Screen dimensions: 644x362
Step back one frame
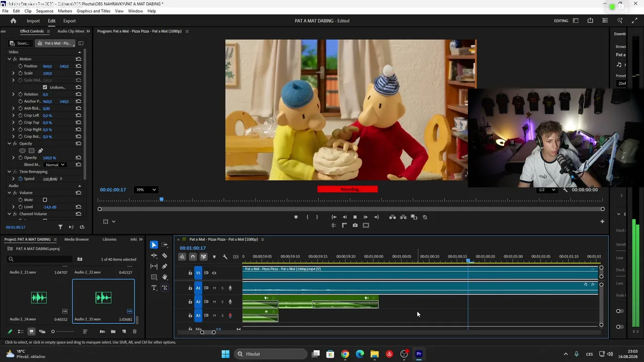(345, 217)
